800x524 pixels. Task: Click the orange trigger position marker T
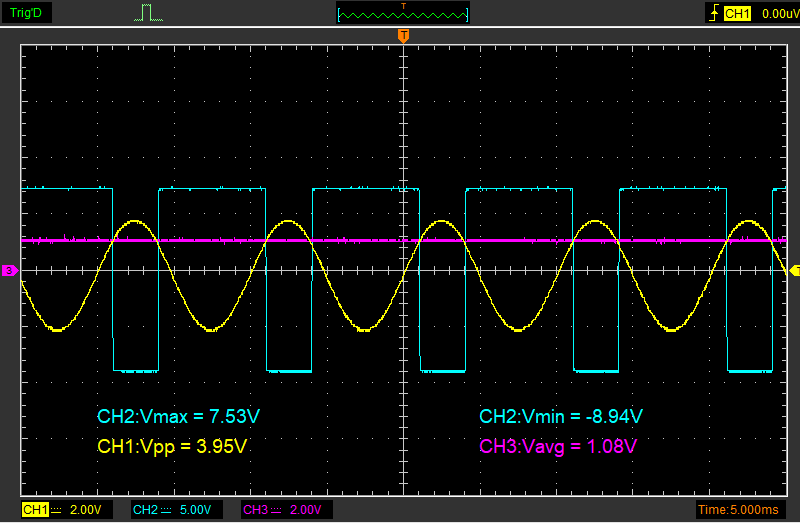click(x=403, y=36)
